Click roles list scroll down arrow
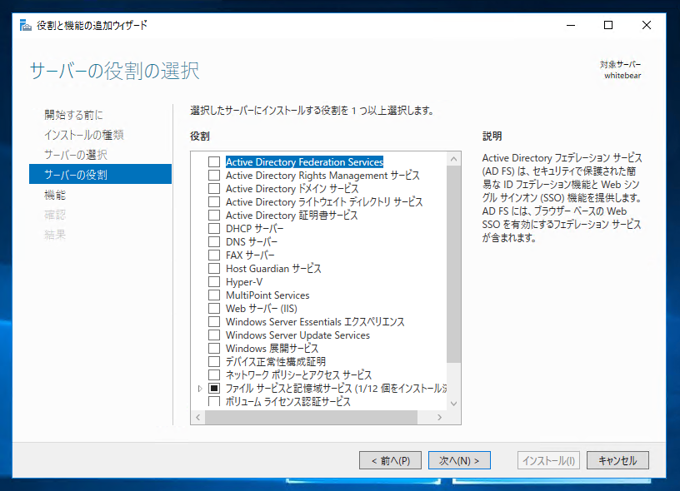 (454, 403)
